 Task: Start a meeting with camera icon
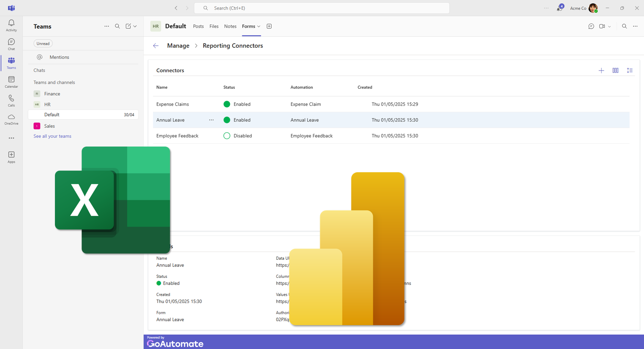tap(602, 26)
